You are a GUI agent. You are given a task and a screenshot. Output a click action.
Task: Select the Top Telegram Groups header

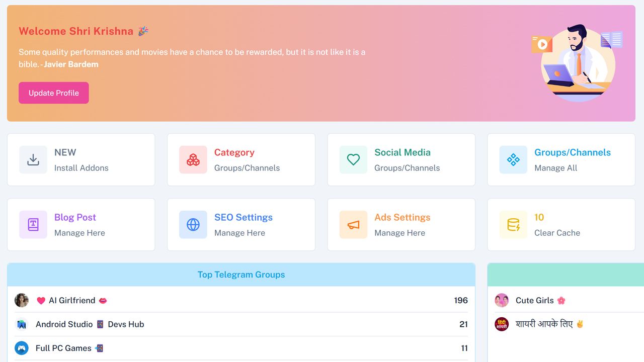[241, 275]
